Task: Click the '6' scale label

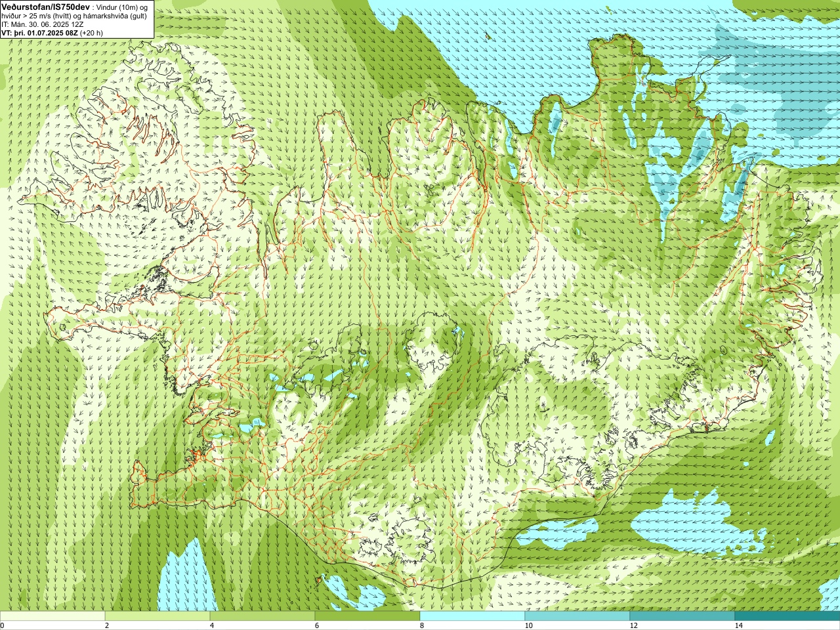Action: (x=316, y=625)
